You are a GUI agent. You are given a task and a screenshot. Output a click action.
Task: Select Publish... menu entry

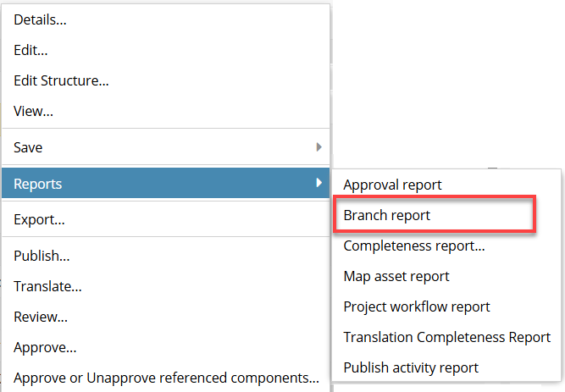pos(165,256)
